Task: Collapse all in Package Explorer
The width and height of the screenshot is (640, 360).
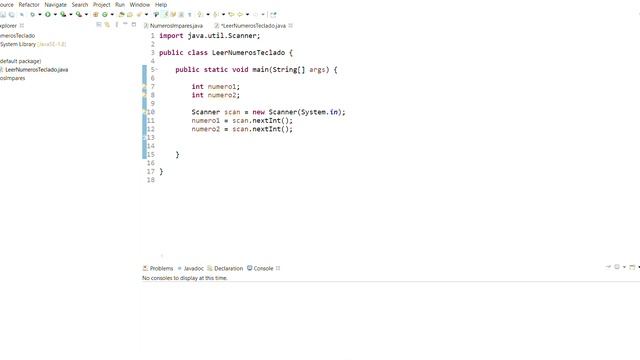Action: pyautogui.click(x=98, y=24)
